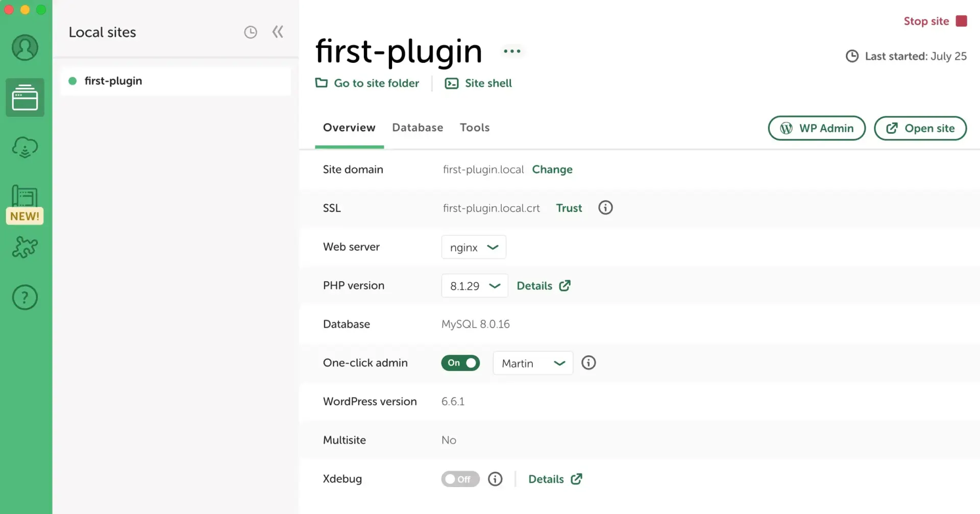This screenshot has height=514, width=980.
Task: Open the cloud backups icon in sidebar
Action: coord(24,147)
